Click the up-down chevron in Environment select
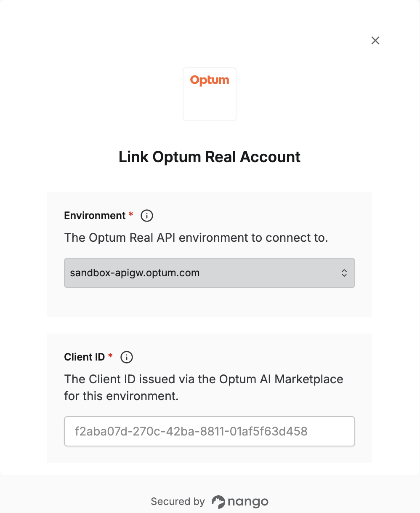 click(x=344, y=273)
